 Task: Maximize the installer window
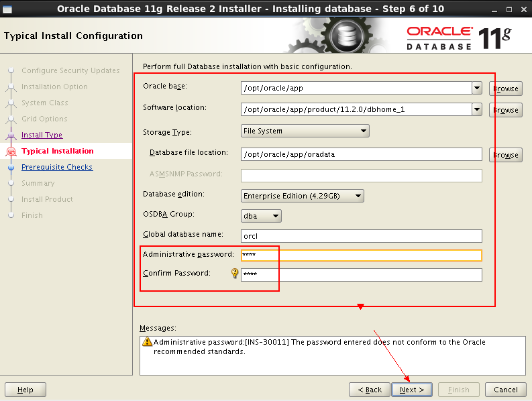[x=509, y=9]
